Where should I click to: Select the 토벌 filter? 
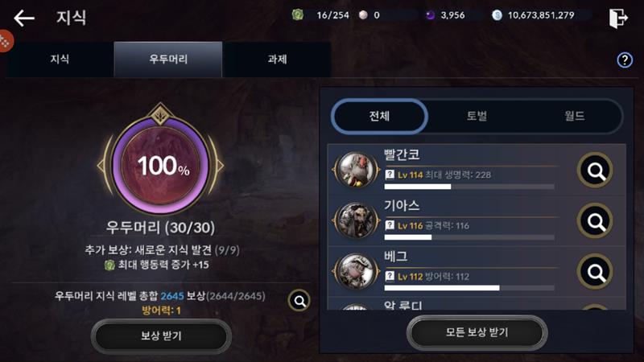click(x=477, y=116)
